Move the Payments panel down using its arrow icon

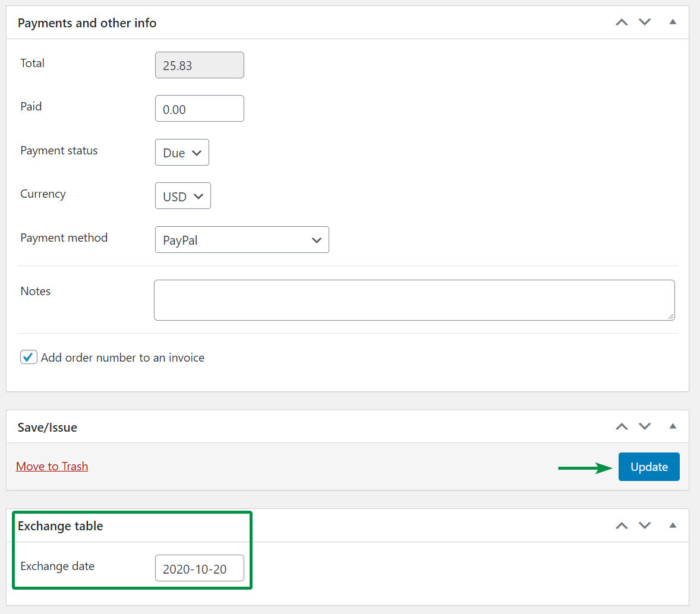pyautogui.click(x=645, y=22)
